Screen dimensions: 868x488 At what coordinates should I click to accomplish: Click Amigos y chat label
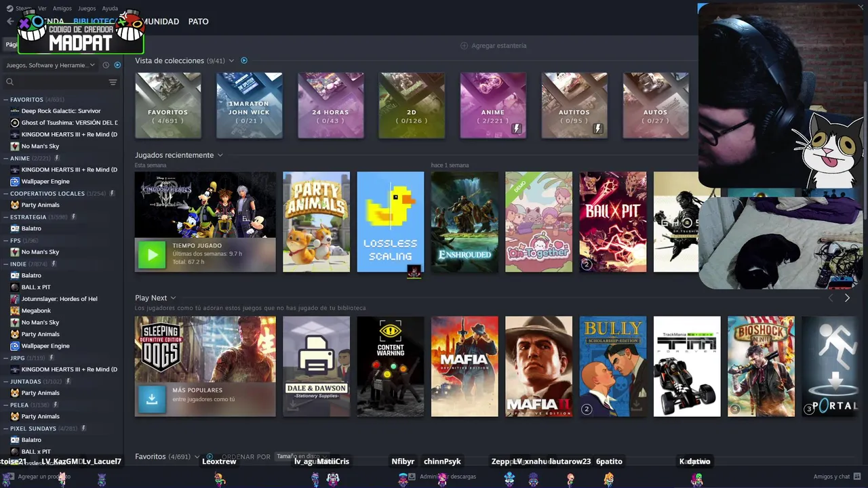pos(831,476)
